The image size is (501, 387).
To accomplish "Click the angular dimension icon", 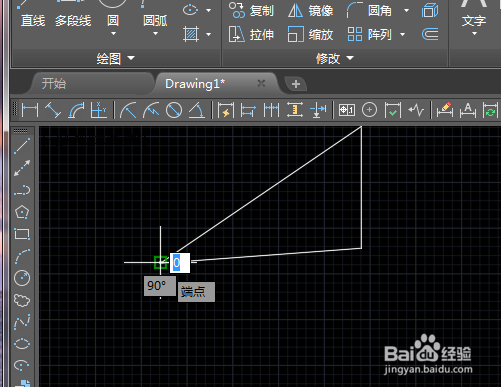I will [197, 110].
